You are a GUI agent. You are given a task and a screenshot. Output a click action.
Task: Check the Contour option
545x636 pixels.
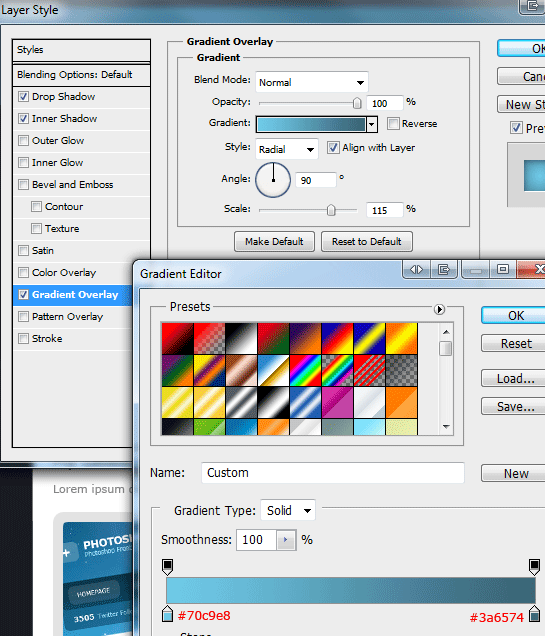point(36,206)
